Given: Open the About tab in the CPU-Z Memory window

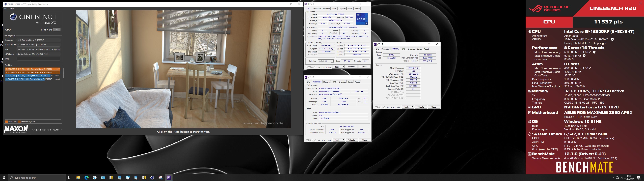Looking at the screenshot, I should pos(426,49).
